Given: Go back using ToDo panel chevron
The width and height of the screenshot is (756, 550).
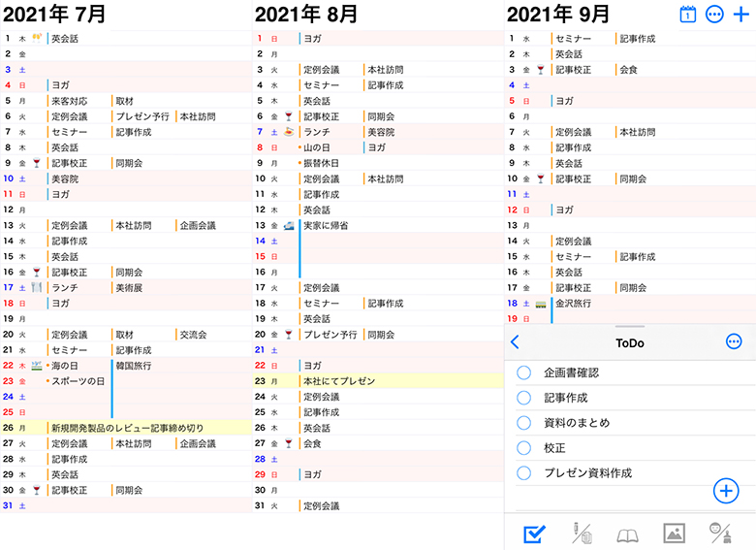Looking at the screenshot, I should (515, 341).
